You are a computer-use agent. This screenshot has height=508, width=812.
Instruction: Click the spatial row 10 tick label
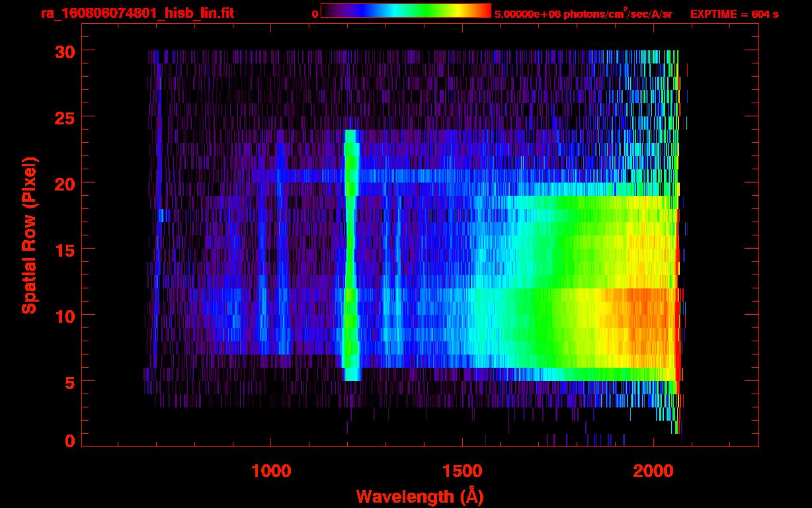[64, 316]
